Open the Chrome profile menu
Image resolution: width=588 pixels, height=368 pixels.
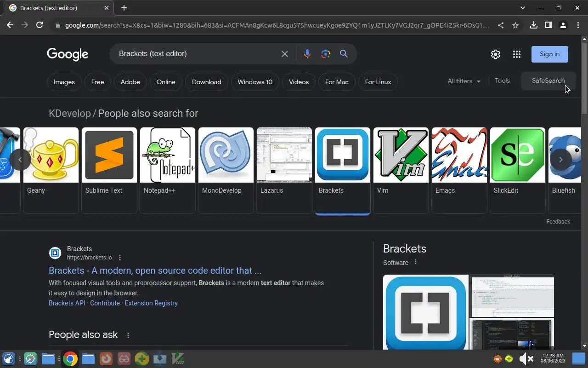click(x=563, y=25)
